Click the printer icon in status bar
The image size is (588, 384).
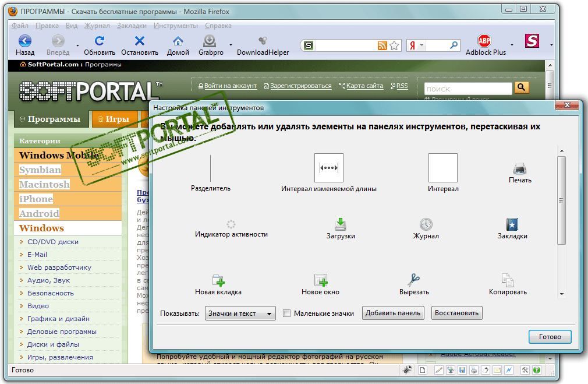click(x=474, y=370)
